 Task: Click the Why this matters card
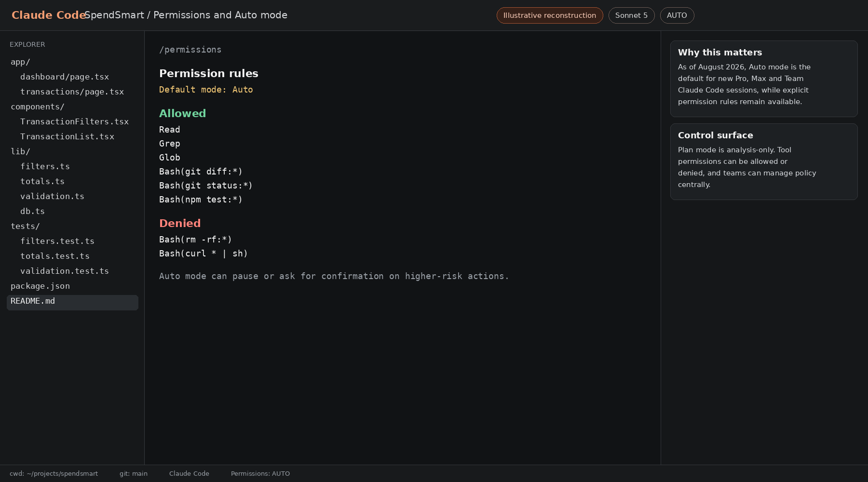point(764,79)
